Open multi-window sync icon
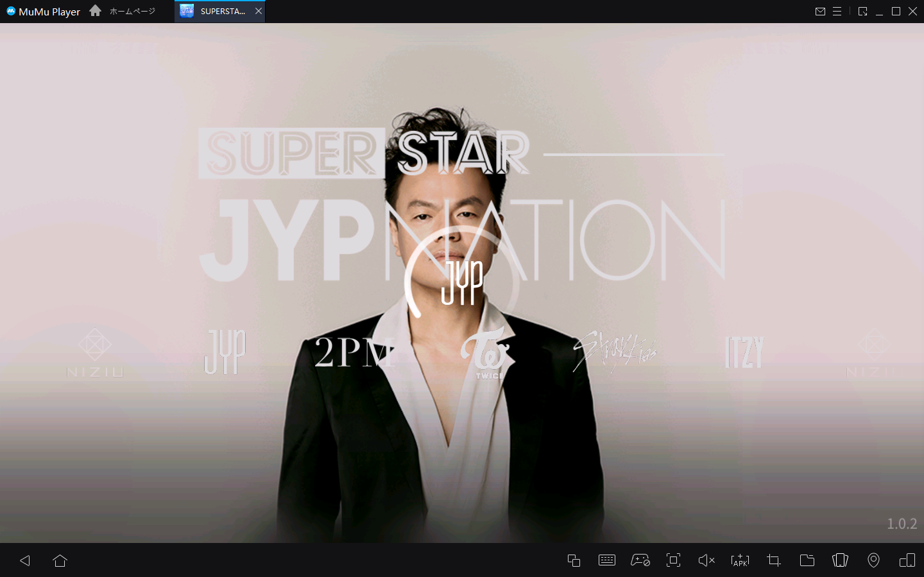Screen dimensions: 924x577 pos(907,560)
